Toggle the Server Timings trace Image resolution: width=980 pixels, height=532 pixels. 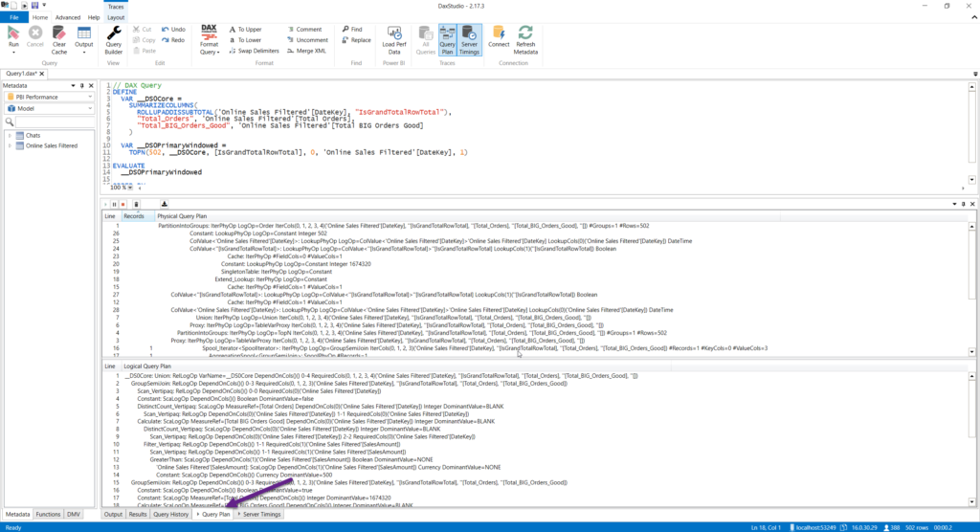[469, 39]
